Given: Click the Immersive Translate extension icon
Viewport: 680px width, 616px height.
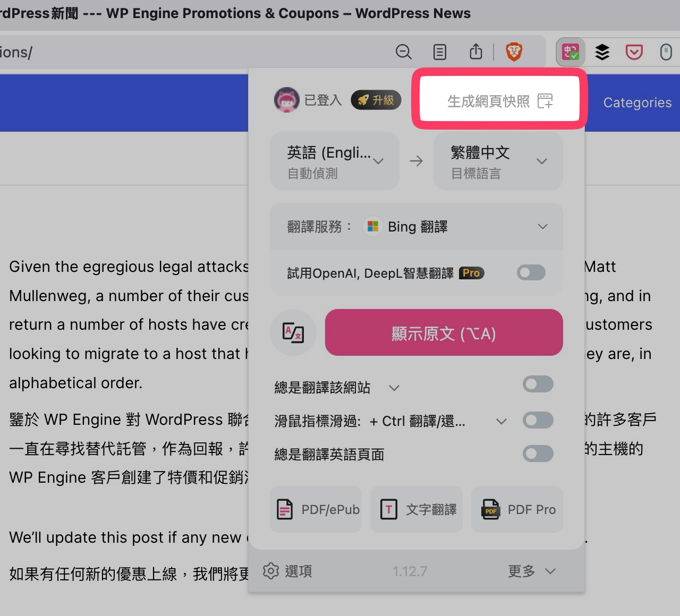Looking at the screenshot, I should coord(571,52).
